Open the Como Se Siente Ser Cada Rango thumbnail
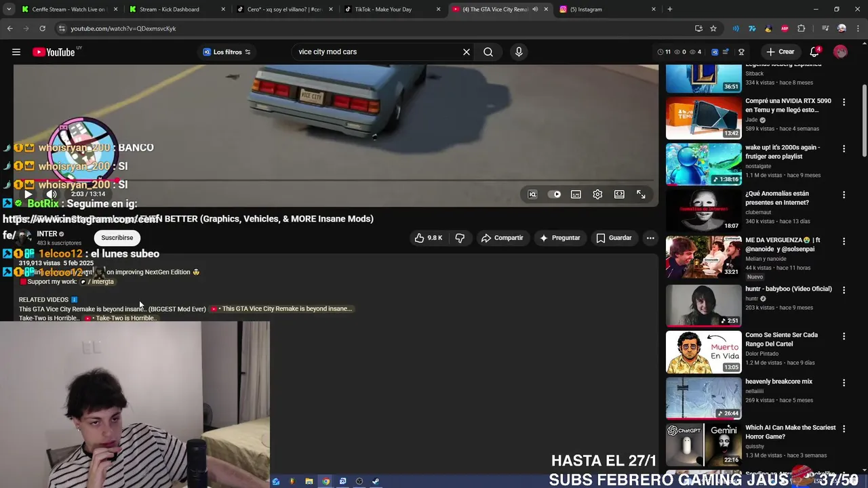The height and width of the screenshot is (488, 868). point(704,352)
